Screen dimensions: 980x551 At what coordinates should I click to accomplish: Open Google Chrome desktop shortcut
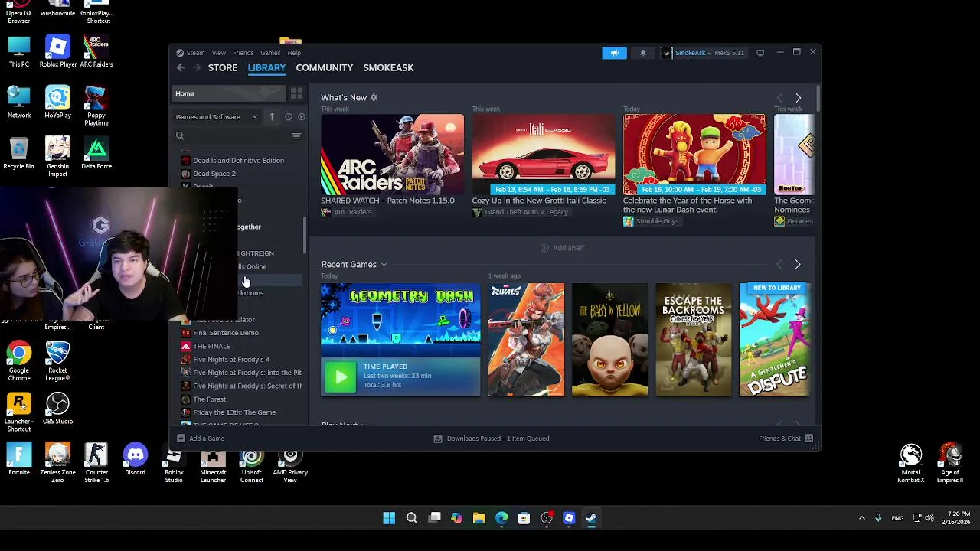coord(19,361)
